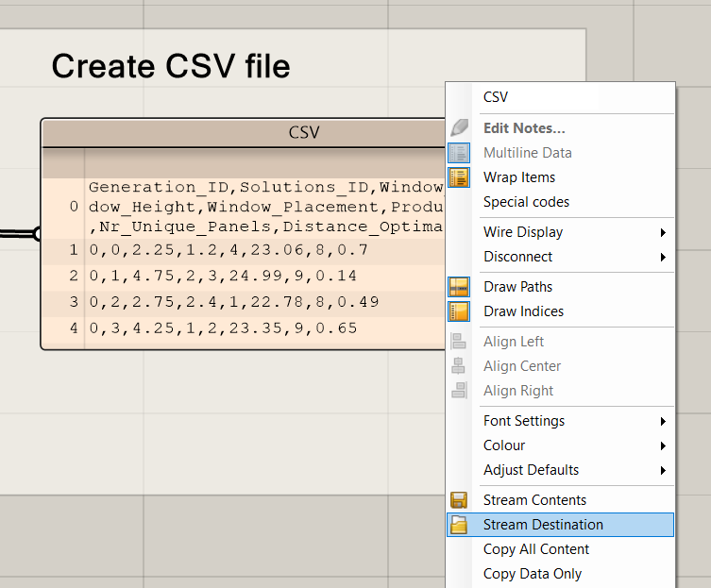Click row '0,0,2.25,1.2,4,23.06,8,0.7'
This screenshot has height=588, width=711.
tap(229, 250)
